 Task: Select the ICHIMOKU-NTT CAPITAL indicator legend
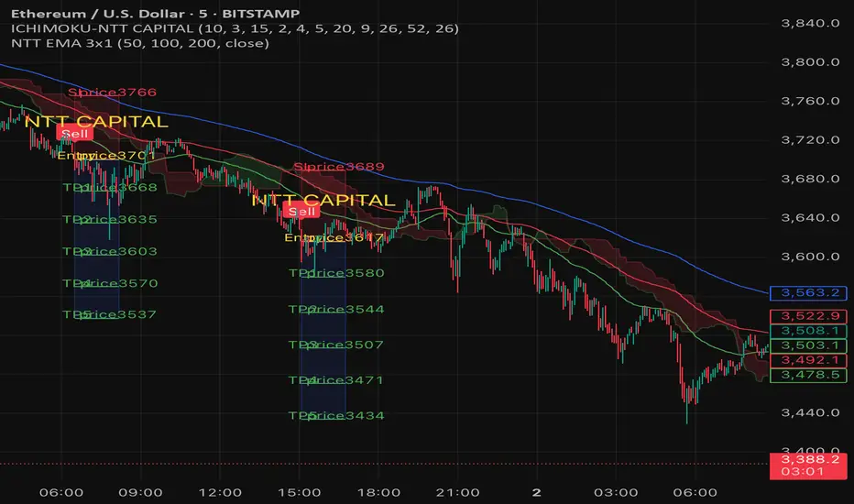[235, 28]
